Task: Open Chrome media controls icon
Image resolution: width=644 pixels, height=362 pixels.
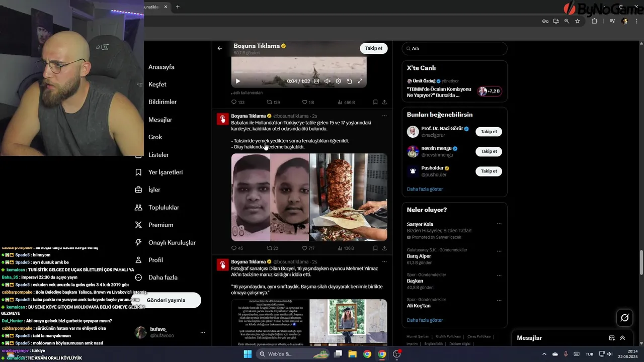Action: 612,21
